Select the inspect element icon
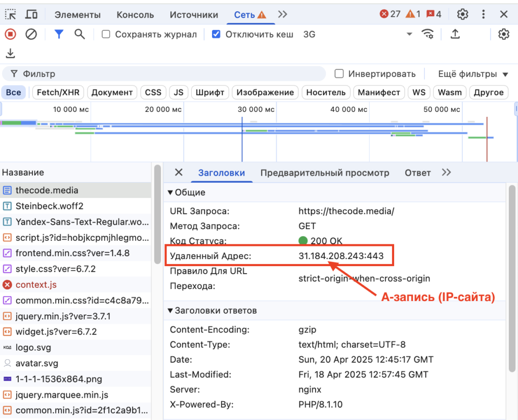Viewport: 518px width, 420px height. (10, 15)
